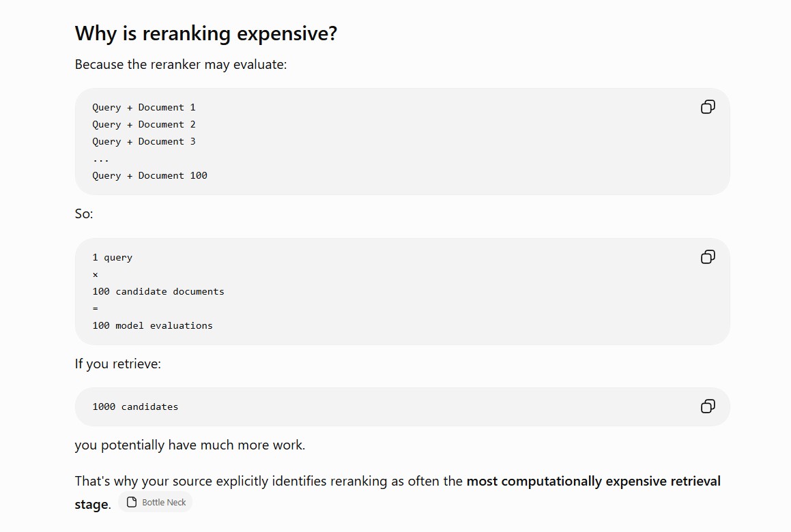Click the "100 model evaluations" code line
791x532 pixels.
point(152,326)
